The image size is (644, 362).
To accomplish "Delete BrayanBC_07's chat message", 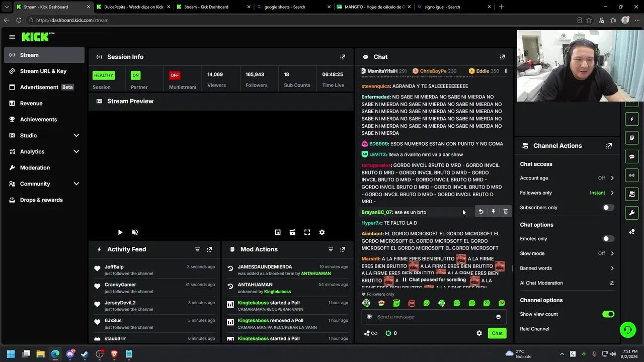I will point(506,212).
